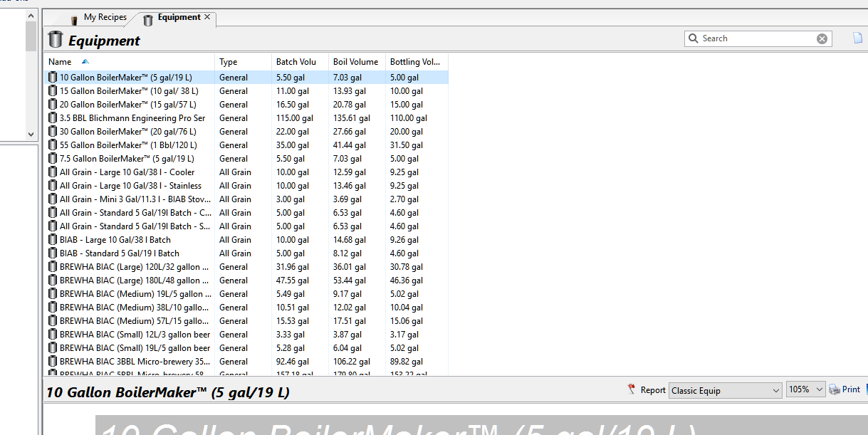The width and height of the screenshot is (868, 435).
Task: Open the 105% zoom dropdown
Action: pos(805,390)
